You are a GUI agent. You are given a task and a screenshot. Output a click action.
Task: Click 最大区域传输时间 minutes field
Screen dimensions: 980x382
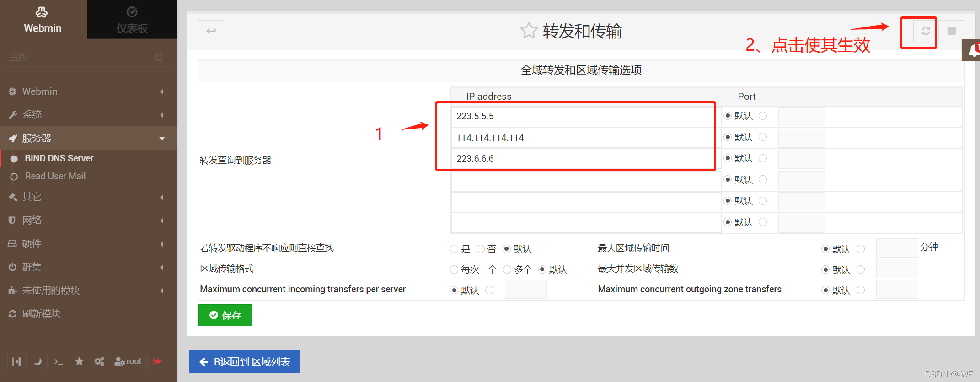coord(897,248)
